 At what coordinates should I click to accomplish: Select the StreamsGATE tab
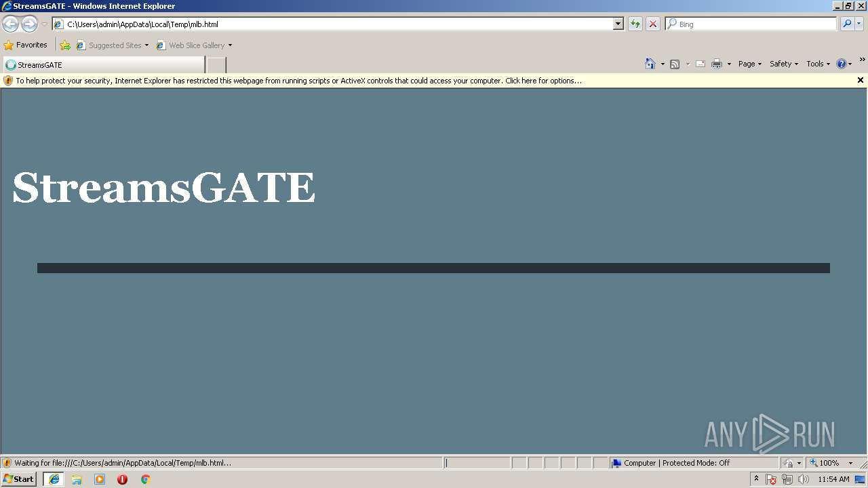point(104,65)
